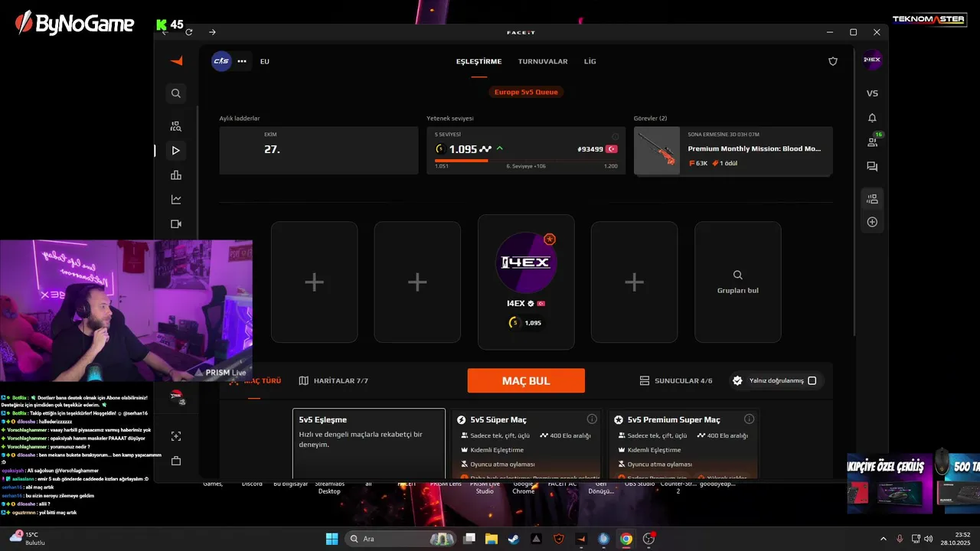Click the shield icon in top bar

833,61
